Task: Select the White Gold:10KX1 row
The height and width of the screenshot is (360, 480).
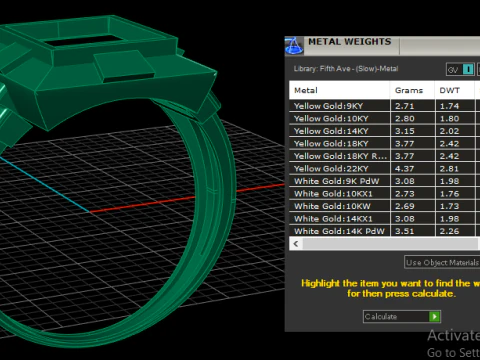Action: click(x=384, y=194)
